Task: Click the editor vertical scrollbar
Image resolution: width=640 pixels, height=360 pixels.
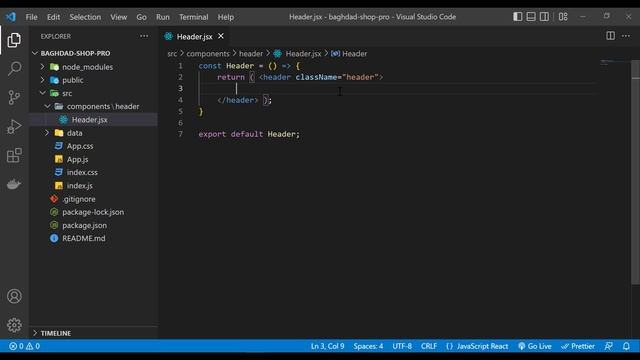Action: point(636,171)
